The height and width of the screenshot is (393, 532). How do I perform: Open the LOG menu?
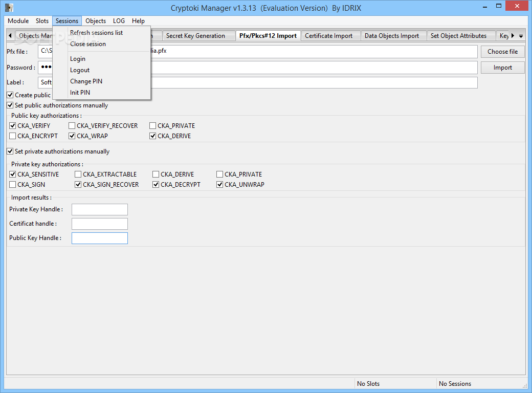(119, 21)
